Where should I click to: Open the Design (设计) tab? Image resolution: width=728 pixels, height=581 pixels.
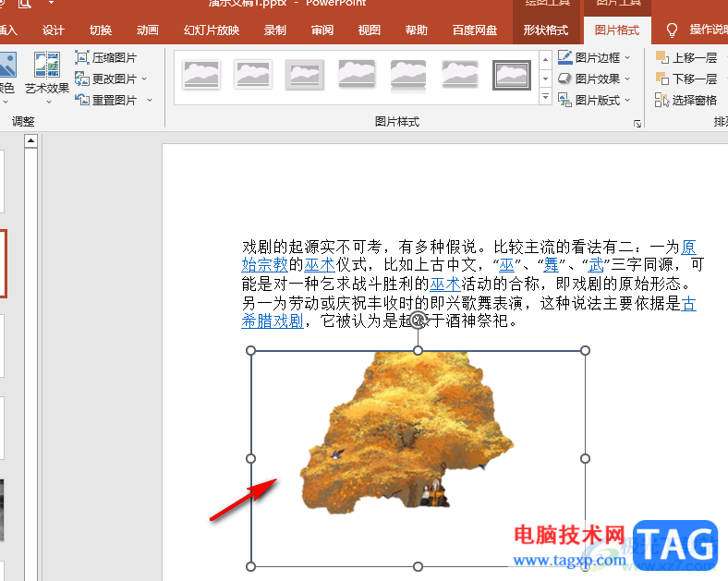[x=53, y=30]
